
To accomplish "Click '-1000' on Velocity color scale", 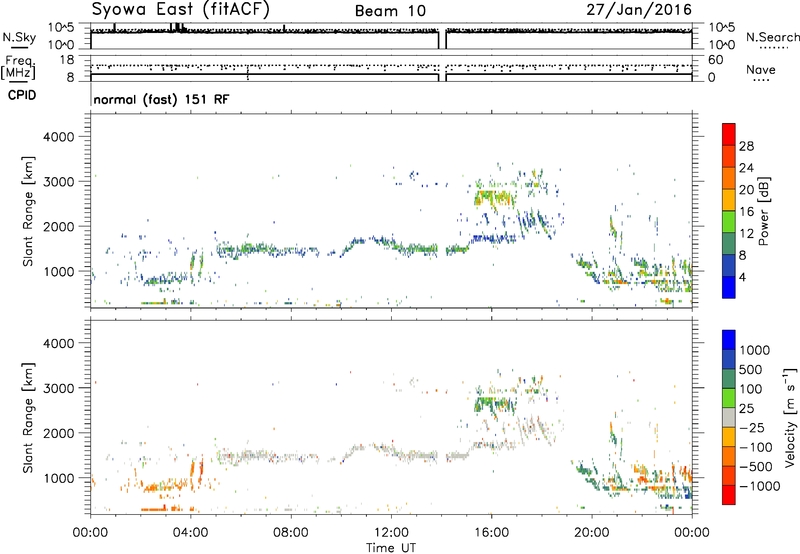I will (x=759, y=486).
